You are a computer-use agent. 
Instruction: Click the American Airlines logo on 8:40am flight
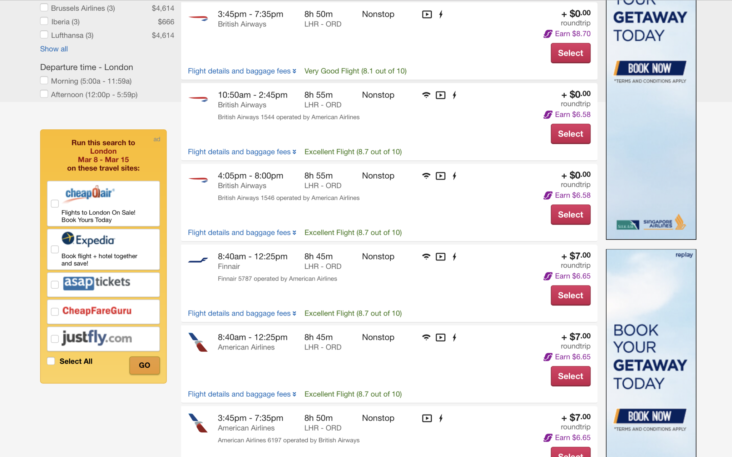coord(198,342)
